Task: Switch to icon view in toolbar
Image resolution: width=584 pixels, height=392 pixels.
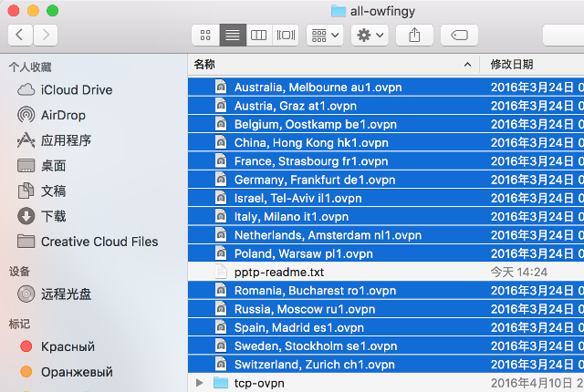Action: [205, 35]
